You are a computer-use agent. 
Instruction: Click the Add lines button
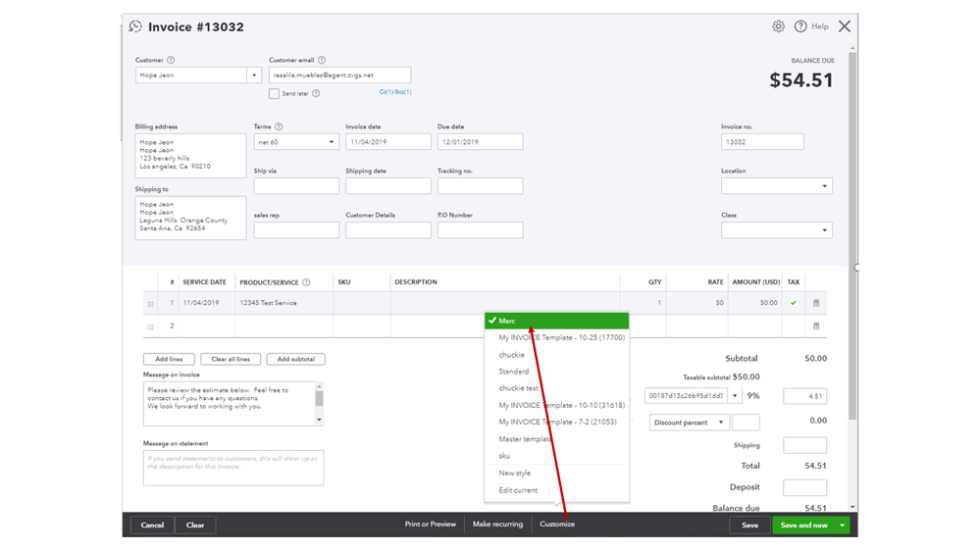coord(169,359)
